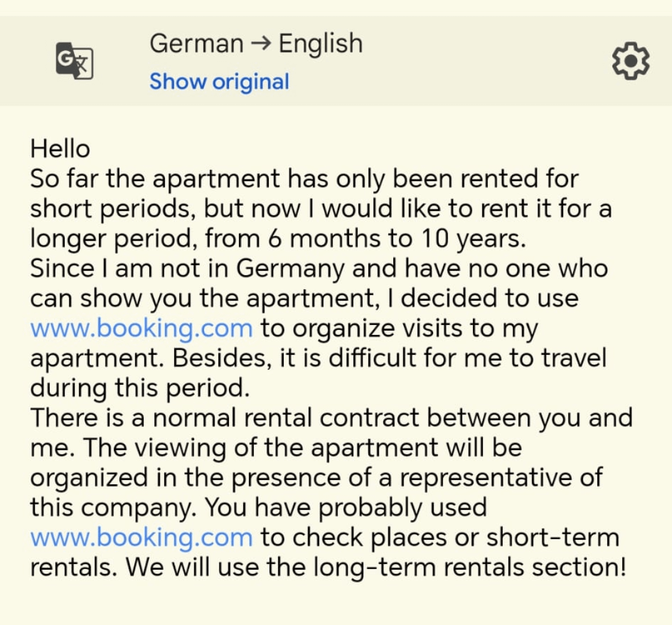Tap the Google Translate logo icon
Viewport: 672px width, 625px height.
pyautogui.click(x=74, y=61)
